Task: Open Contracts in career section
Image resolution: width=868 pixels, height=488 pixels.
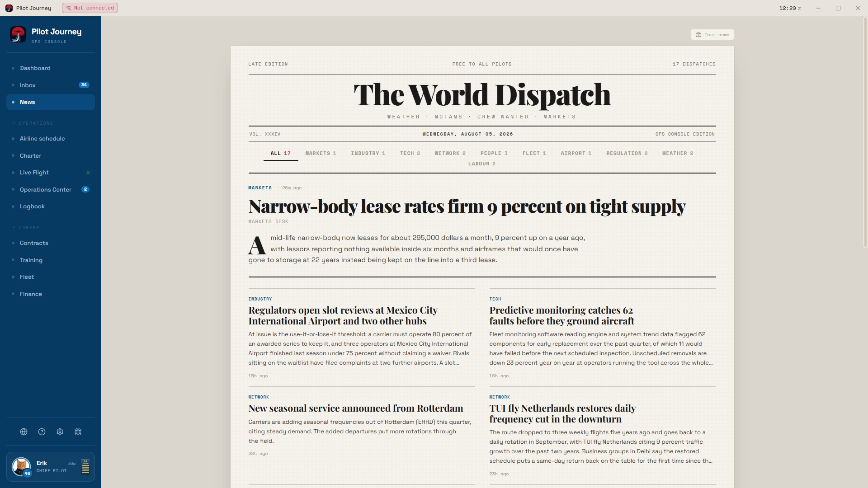Action: (x=51, y=243)
